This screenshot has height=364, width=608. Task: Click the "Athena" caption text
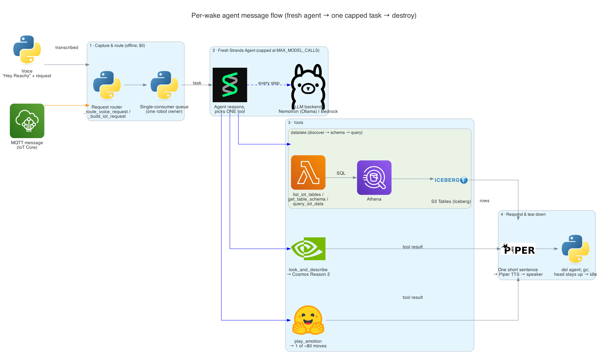374,199
